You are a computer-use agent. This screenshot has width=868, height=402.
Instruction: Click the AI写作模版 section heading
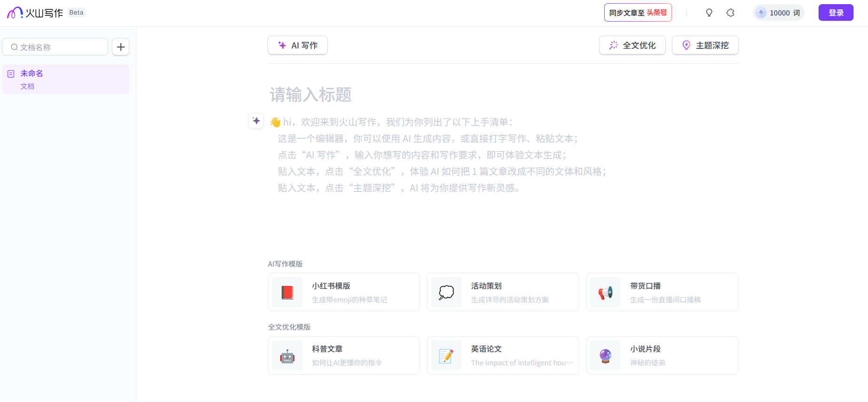[x=285, y=264]
